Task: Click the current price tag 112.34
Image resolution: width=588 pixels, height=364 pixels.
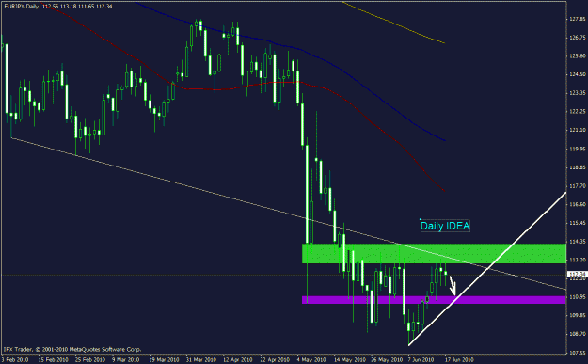Action: click(578, 274)
